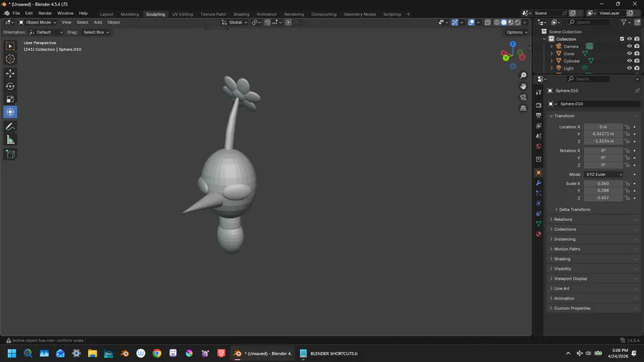Switch to the Shading workspace tab
This screenshot has width=644, height=362.
241,14
